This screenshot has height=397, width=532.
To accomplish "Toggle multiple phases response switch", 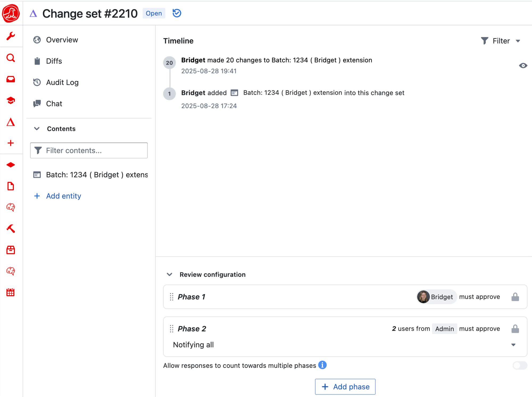I will tap(520, 365).
